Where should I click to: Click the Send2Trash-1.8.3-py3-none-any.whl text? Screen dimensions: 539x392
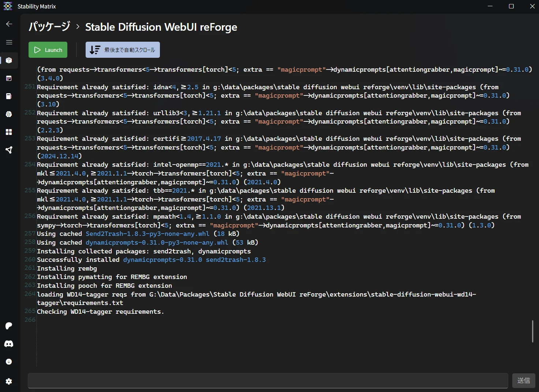[x=147, y=234]
